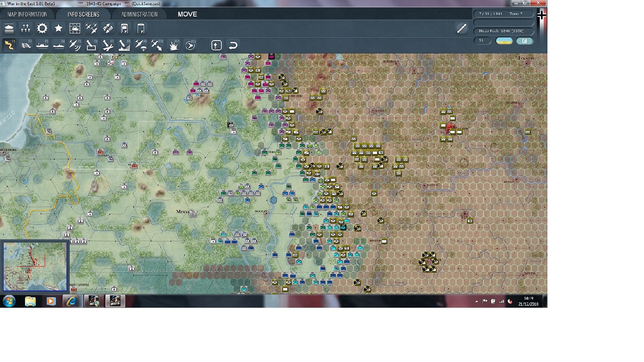This screenshot has height=362, width=644.
Task: Click the 51 admin points counter
Action: (482, 41)
